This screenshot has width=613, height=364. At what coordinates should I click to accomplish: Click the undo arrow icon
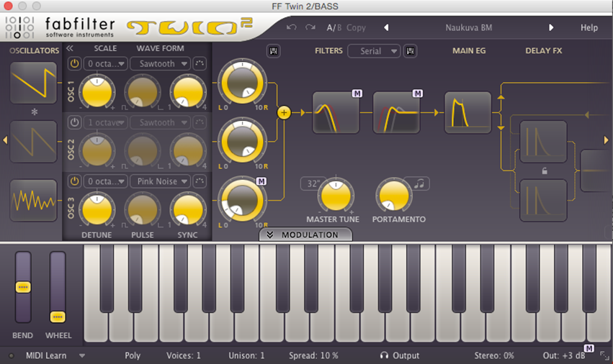(x=291, y=27)
